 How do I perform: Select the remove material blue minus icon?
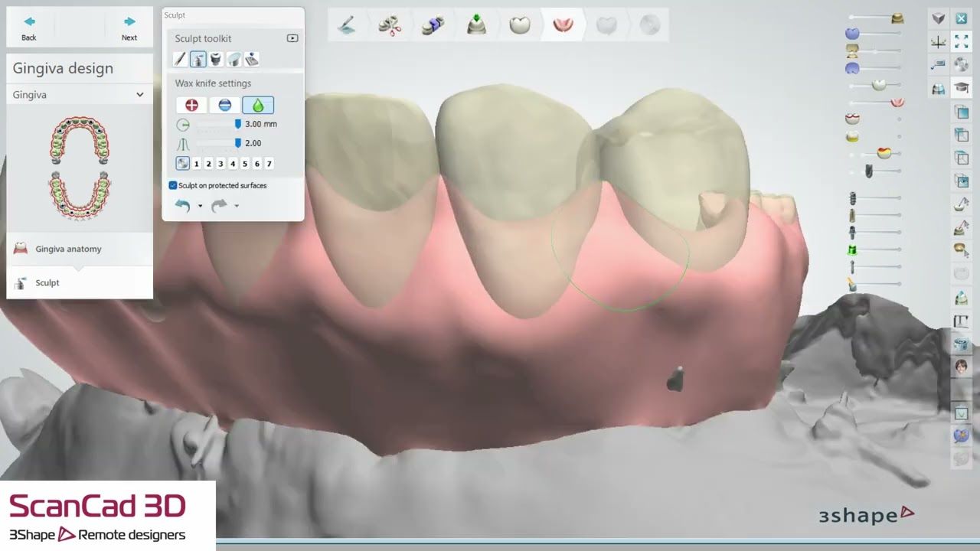coord(224,106)
